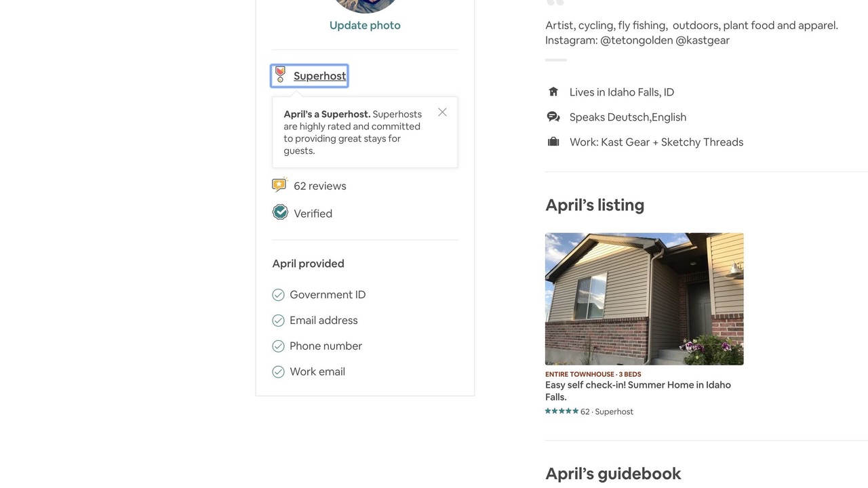
Task: Click the Work email checkmark
Action: click(x=278, y=372)
